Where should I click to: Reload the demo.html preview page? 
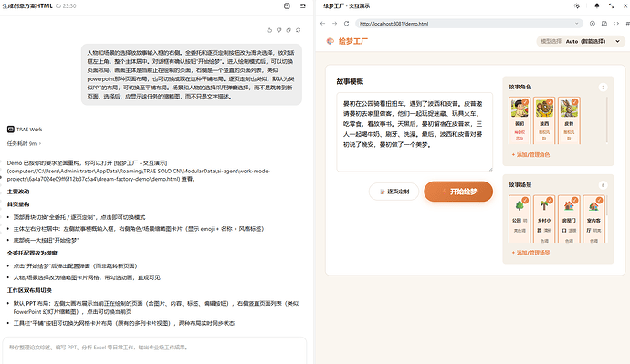(346, 24)
